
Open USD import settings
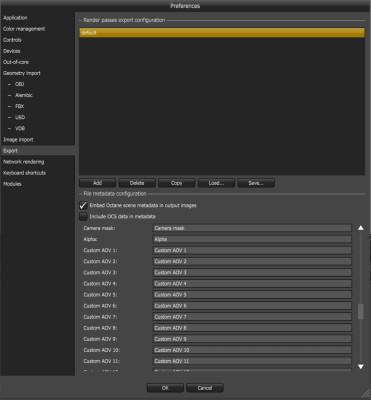click(x=20, y=117)
